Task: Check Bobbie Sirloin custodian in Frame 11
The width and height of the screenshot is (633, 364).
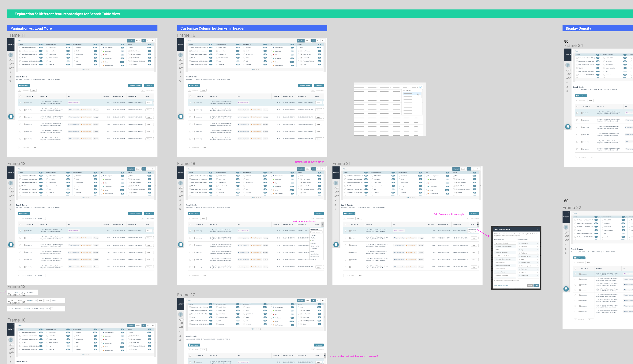Action: click(47, 47)
